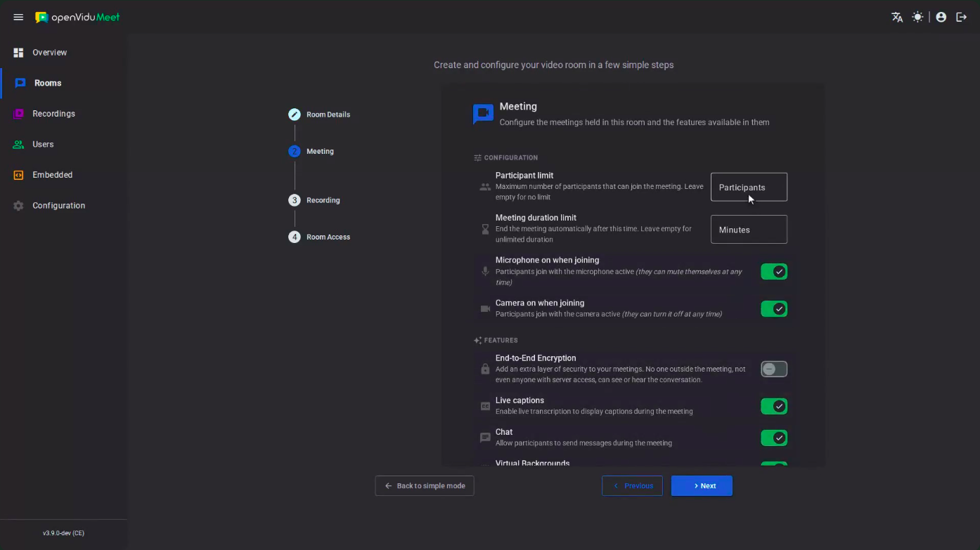Image resolution: width=980 pixels, height=550 pixels.
Task: Click Back to simple mode button
Action: coord(425,486)
